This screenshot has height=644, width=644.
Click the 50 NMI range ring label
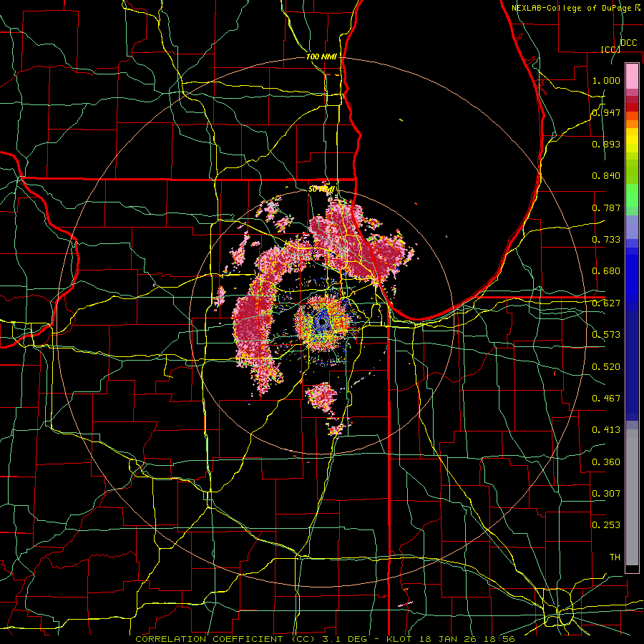321,189
